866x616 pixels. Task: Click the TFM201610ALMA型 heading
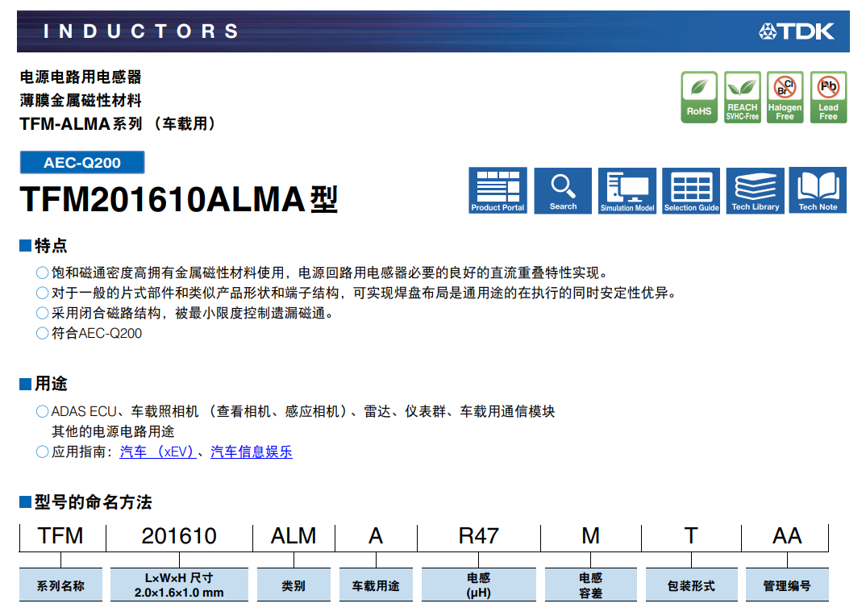tap(179, 199)
